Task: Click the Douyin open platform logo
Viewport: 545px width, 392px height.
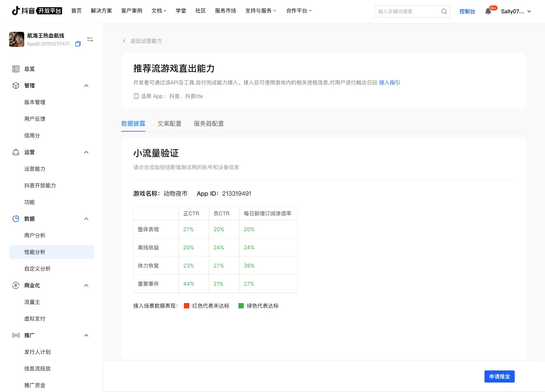Action: 37,11
